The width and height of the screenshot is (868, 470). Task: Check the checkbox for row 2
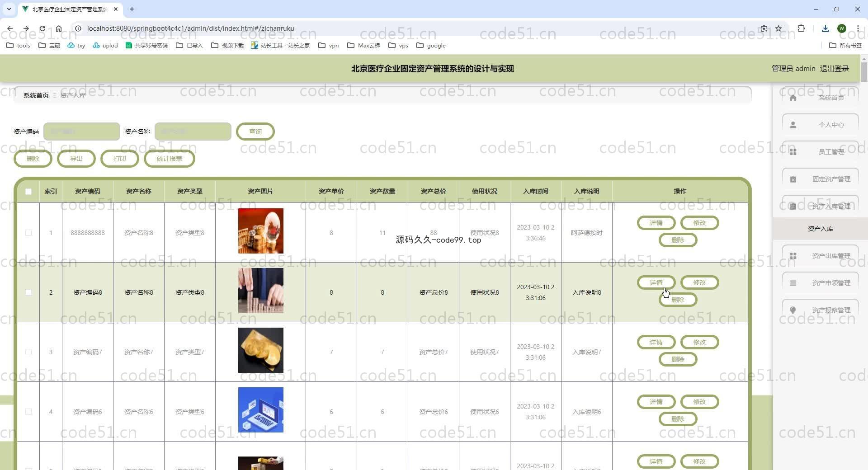(28, 292)
